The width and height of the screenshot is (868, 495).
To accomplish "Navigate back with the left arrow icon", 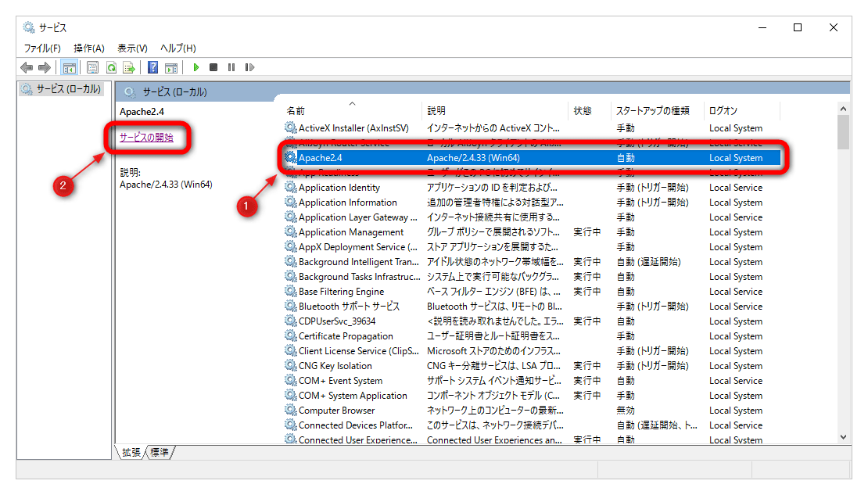I will tap(27, 67).
